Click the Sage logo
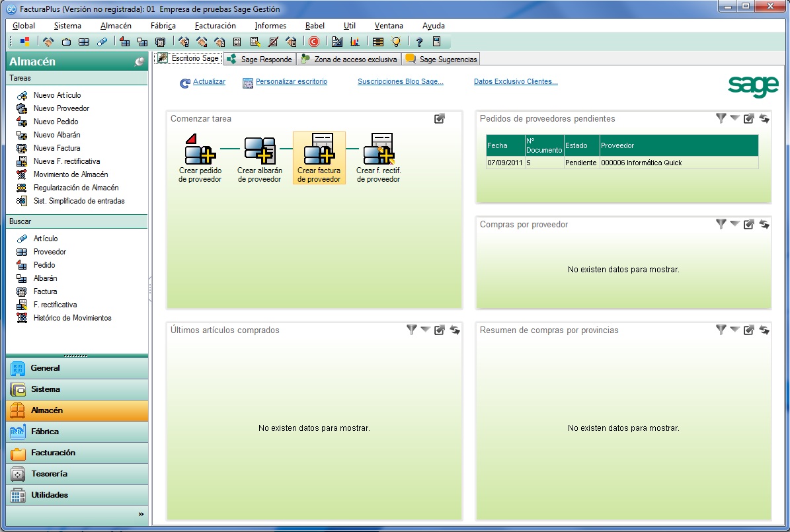 (x=753, y=87)
